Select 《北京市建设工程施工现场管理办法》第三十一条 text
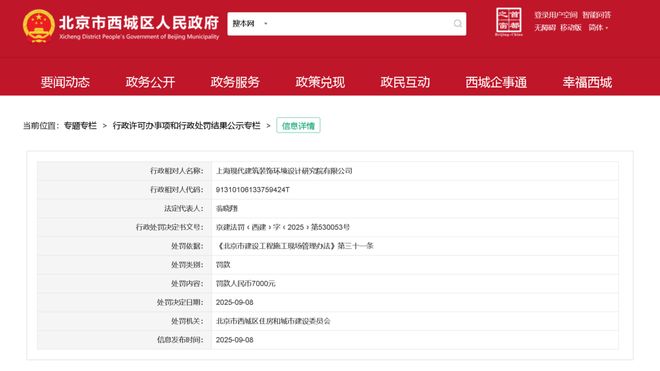This screenshot has height=371, width=660. 294,246
